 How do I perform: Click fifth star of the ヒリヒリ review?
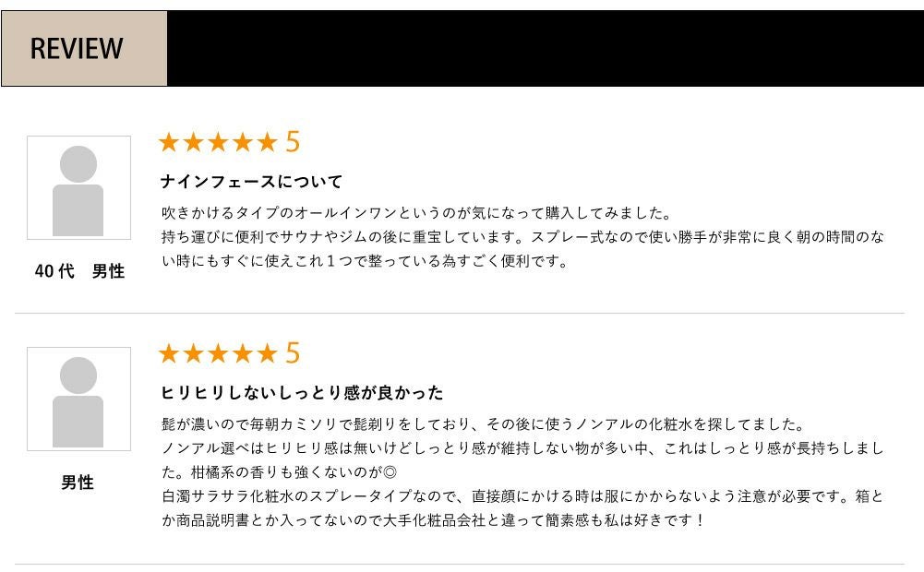pos(267,353)
